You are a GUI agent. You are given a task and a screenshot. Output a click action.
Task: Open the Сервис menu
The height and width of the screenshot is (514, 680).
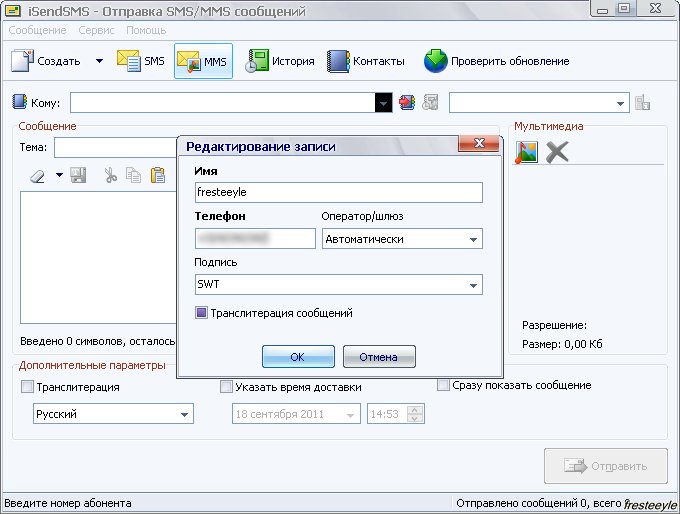point(96,31)
